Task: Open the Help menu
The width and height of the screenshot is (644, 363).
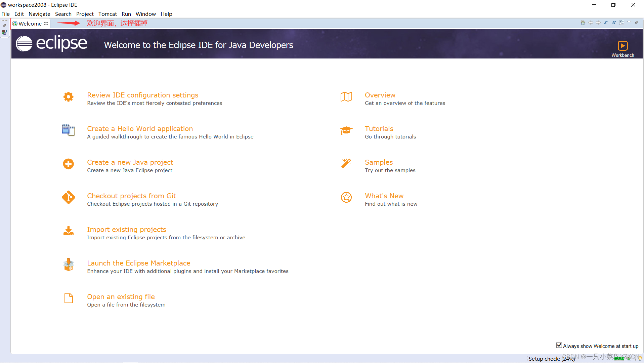Action: tap(166, 14)
